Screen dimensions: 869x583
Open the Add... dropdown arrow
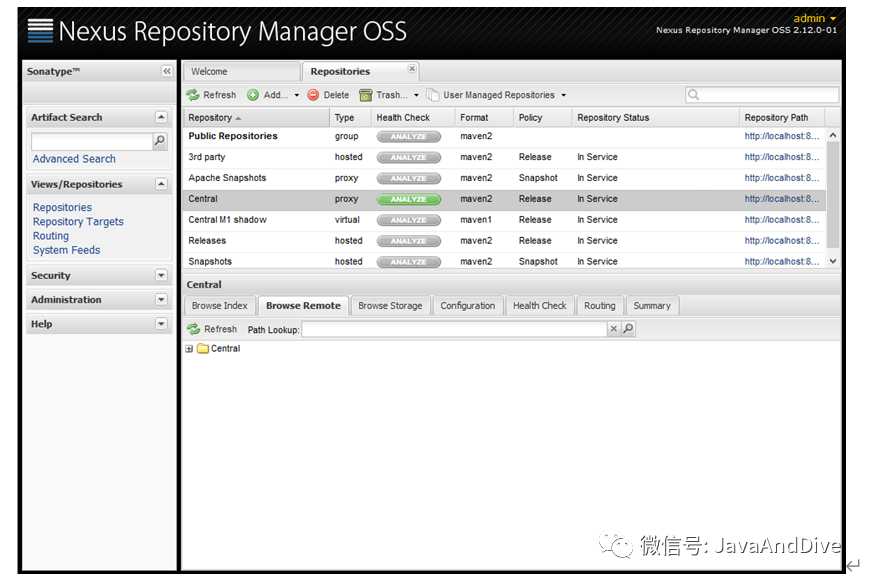[297, 95]
